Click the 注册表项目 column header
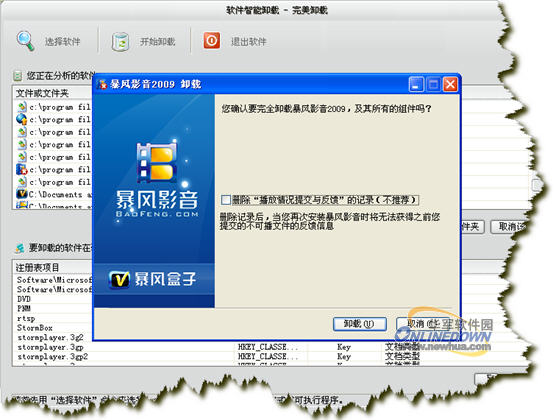Screen dimensions: 554x420 [x=37, y=267]
